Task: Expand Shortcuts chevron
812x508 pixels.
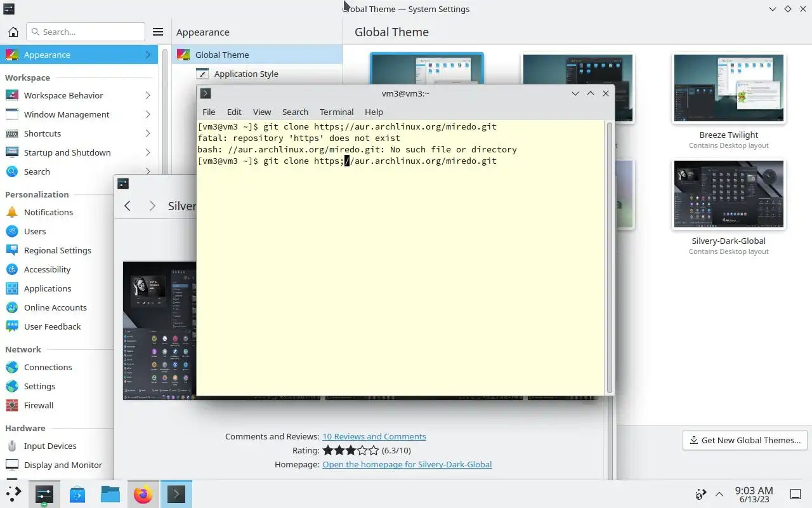Action: (x=148, y=133)
